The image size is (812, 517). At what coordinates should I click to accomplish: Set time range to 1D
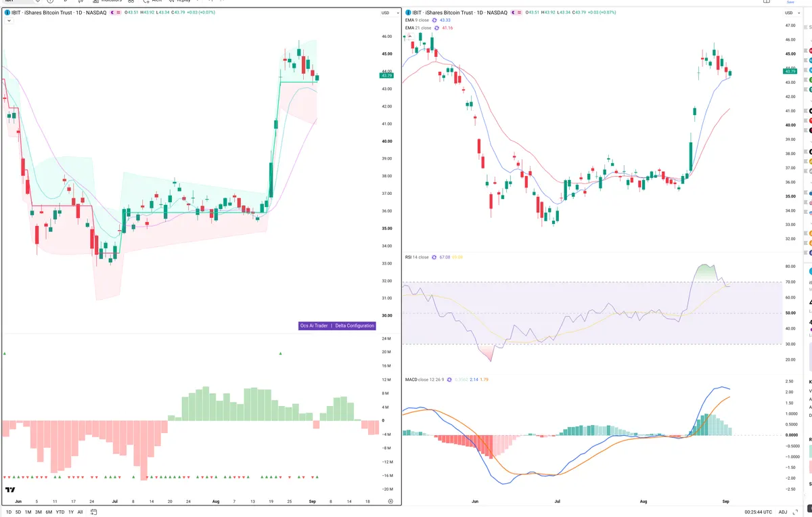[9, 512]
